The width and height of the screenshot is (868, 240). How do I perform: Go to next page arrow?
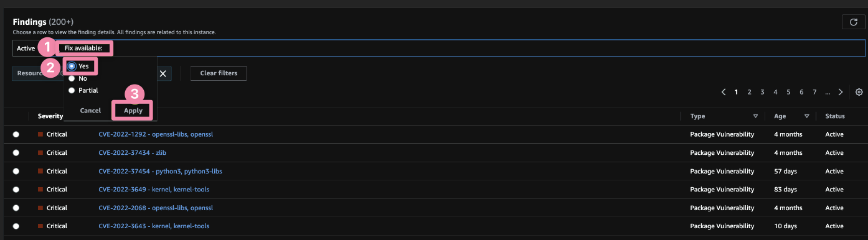[841, 92]
